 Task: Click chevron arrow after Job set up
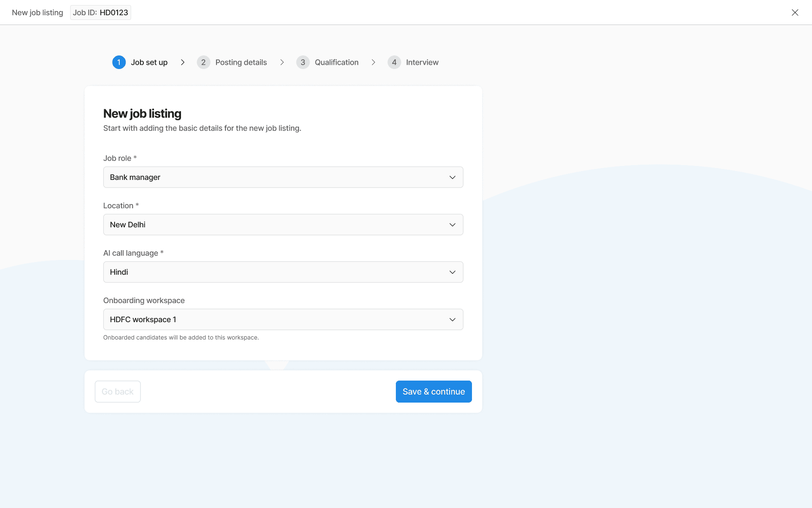[x=183, y=62]
